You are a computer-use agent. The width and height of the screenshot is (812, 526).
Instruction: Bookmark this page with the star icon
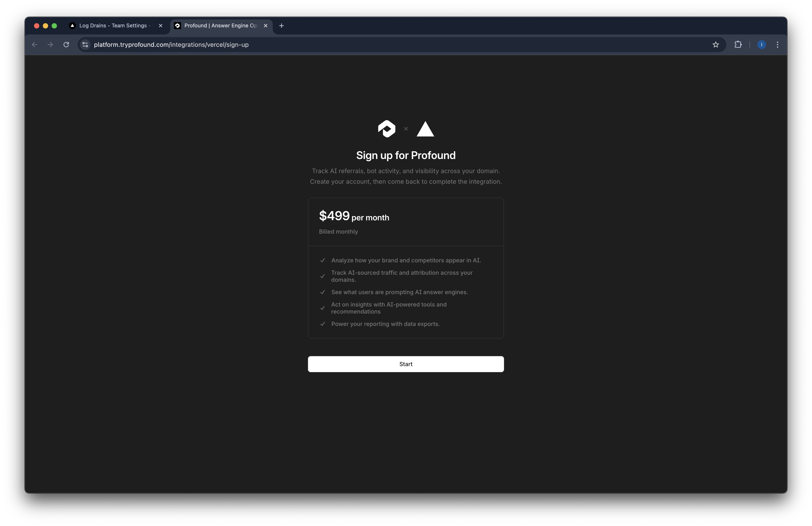click(x=715, y=45)
